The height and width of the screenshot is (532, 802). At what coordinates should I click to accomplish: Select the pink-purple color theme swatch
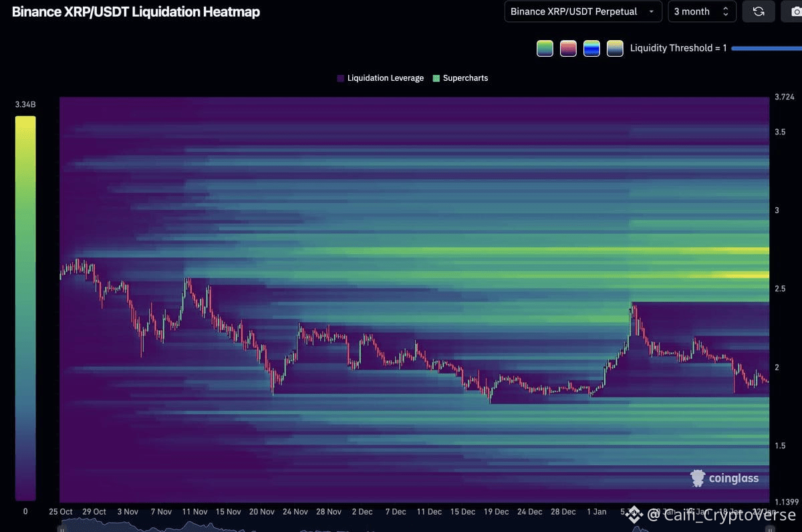click(x=568, y=48)
